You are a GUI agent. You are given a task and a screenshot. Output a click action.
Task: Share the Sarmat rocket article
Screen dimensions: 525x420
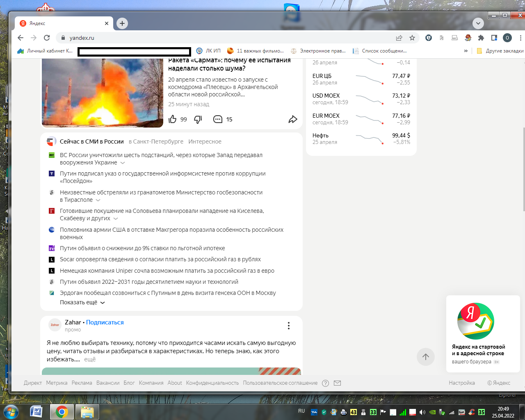pos(293,119)
